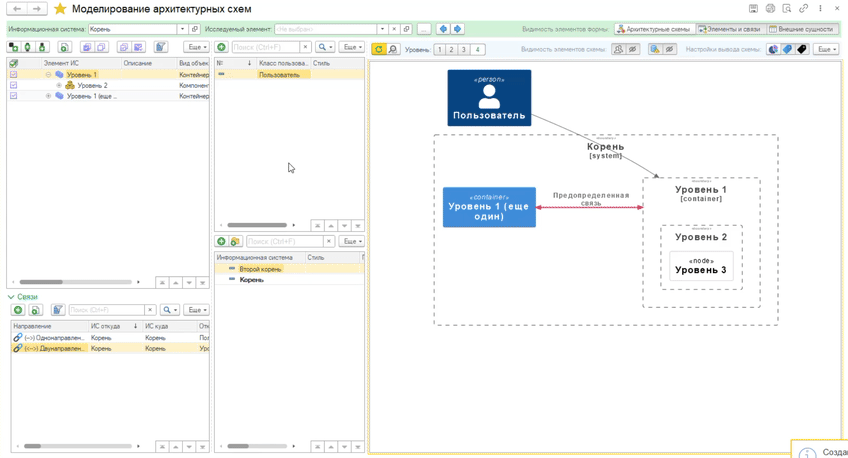The image size is (848, 458).
Task: Click the black tag diagram output icon
Action: point(802,49)
